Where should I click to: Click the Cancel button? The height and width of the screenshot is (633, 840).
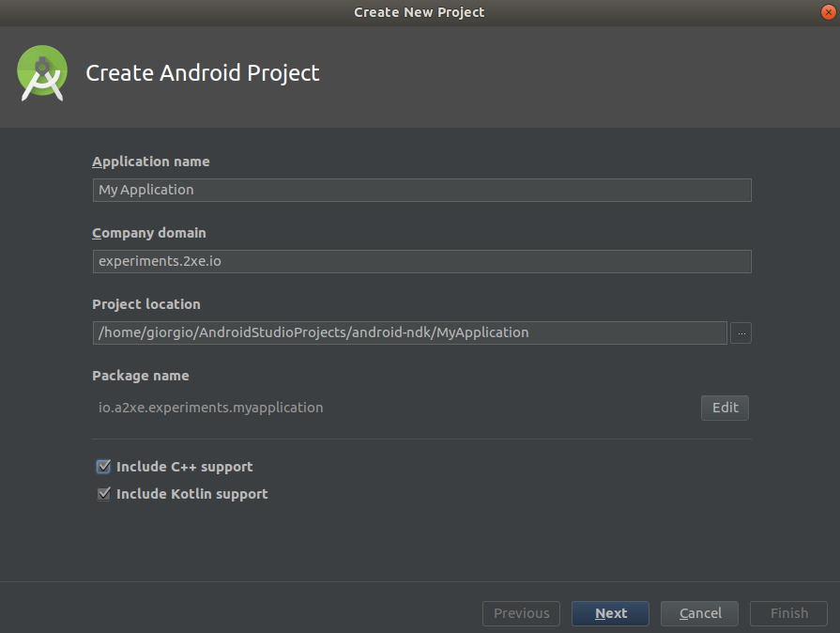coord(699,613)
